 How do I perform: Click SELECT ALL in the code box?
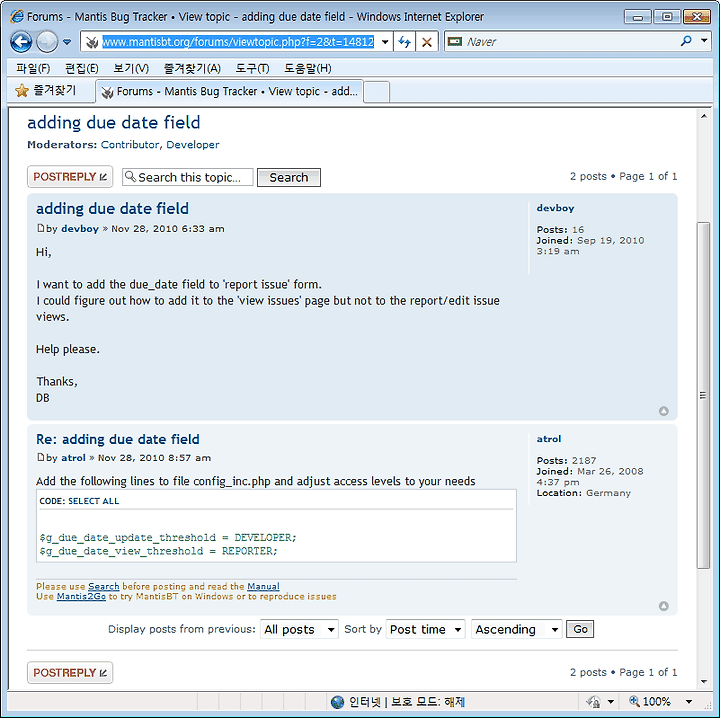[94, 501]
